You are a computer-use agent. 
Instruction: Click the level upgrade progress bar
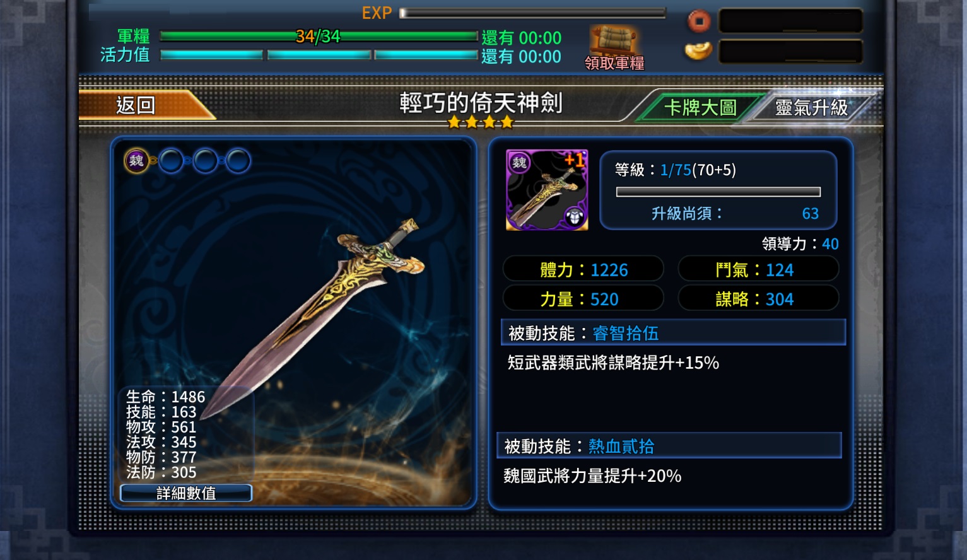[718, 192]
